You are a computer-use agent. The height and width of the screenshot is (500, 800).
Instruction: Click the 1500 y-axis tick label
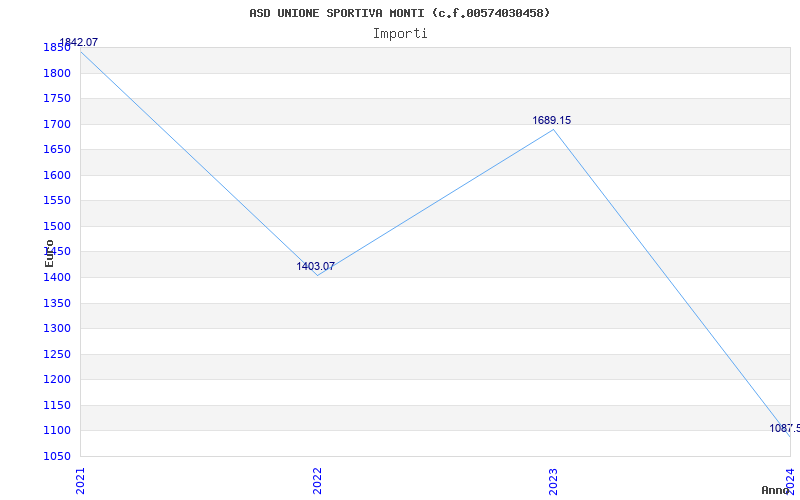tap(57, 226)
